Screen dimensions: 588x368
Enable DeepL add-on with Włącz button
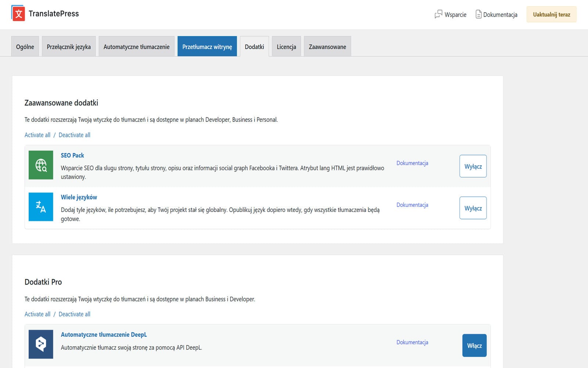474,346
